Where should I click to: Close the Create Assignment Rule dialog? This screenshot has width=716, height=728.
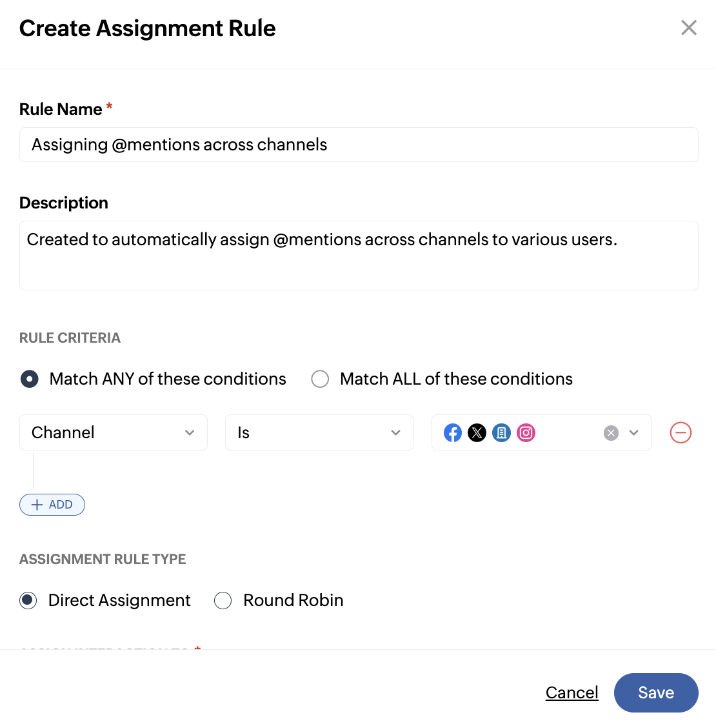point(688,28)
